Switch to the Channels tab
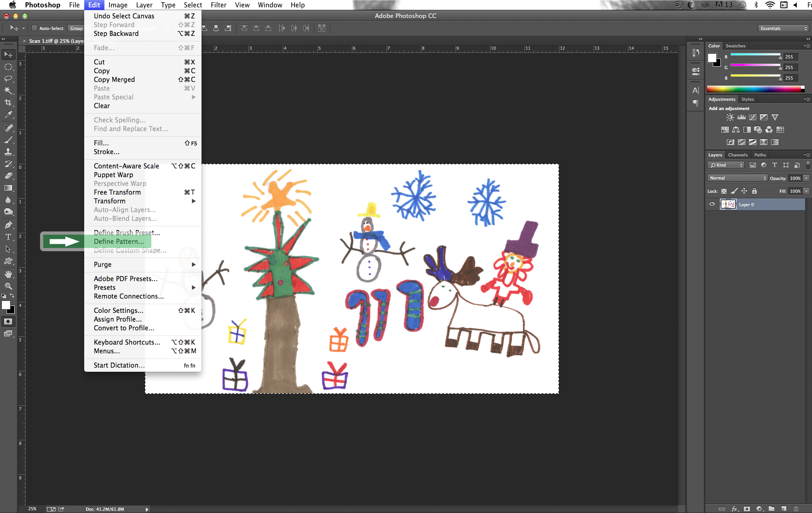This screenshot has width=812, height=513. tap(737, 155)
